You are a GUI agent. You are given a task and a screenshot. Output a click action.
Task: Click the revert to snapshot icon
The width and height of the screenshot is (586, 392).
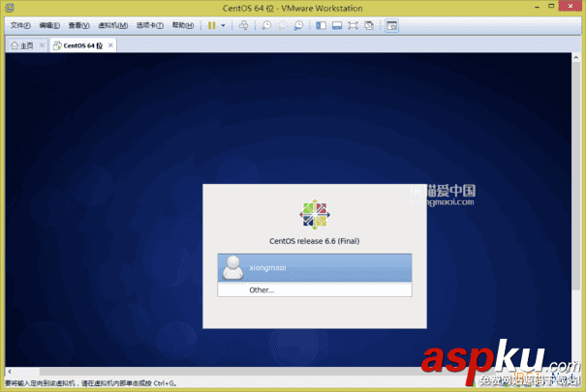(283, 25)
